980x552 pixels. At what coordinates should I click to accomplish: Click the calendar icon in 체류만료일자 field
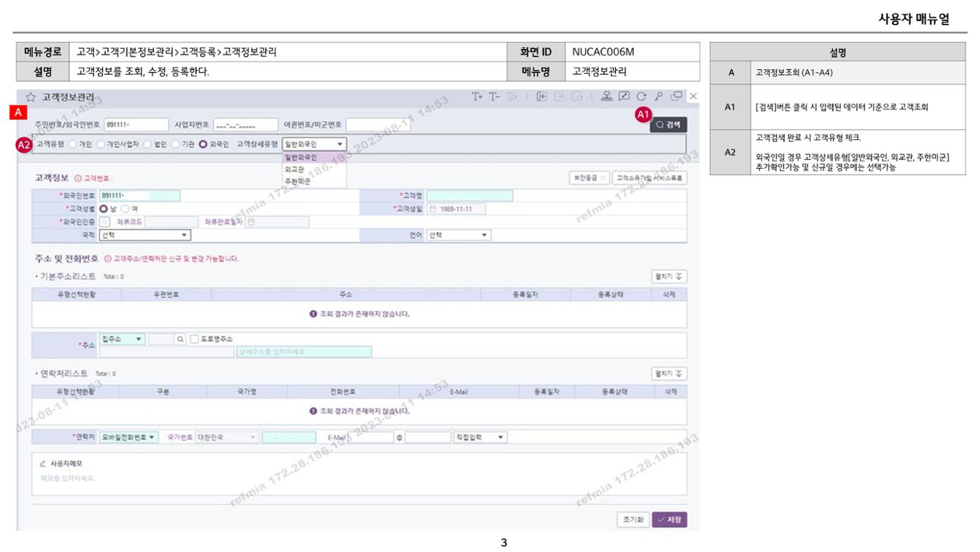pos(251,222)
